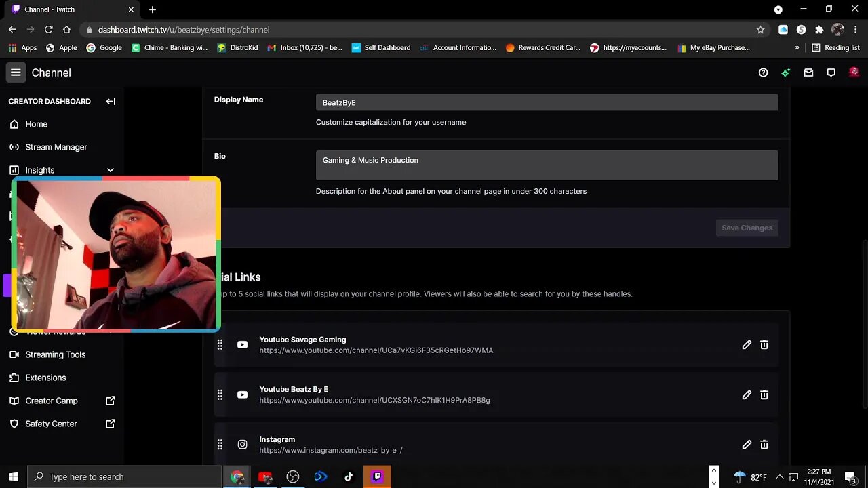Delete the Youtube Savage Gaming link
Viewport: 868px width, 488px height.
(764, 345)
